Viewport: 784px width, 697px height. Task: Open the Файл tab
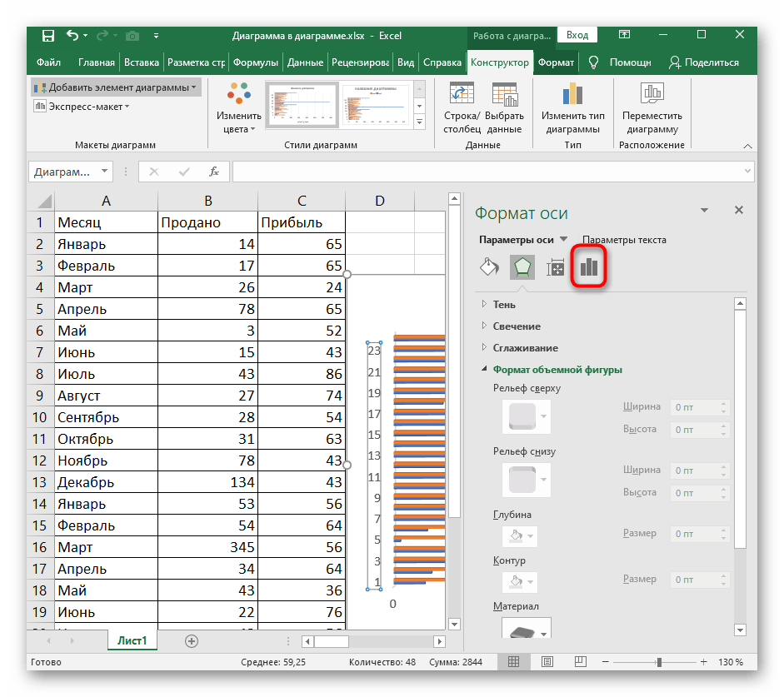coord(48,62)
